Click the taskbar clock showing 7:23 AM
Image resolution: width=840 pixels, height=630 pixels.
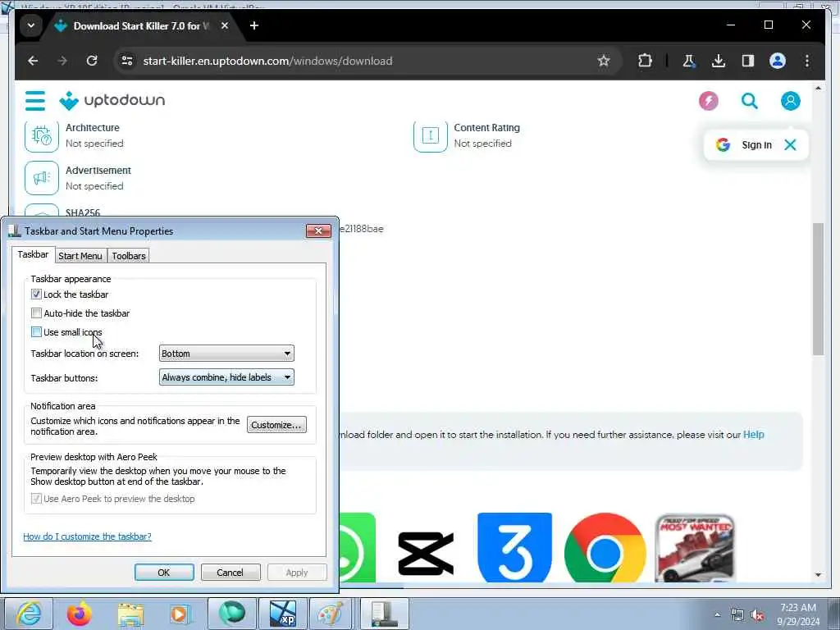pyautogui.click(x=798, y=614)
